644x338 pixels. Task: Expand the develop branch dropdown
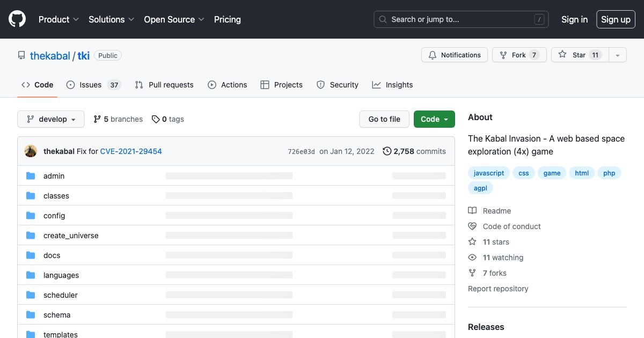point(50,119)
